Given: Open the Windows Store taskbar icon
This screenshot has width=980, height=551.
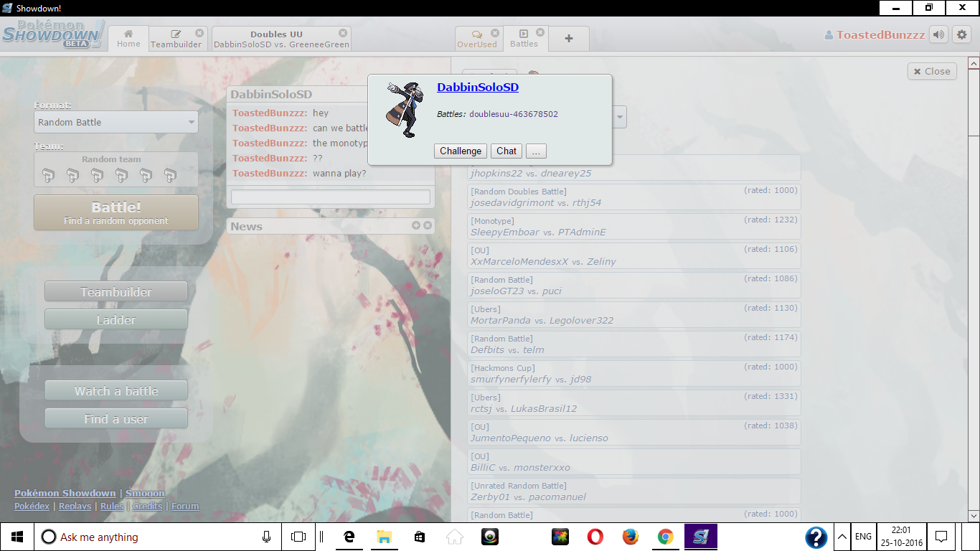Looking at the screenshot, I should (x=420, y=537).
